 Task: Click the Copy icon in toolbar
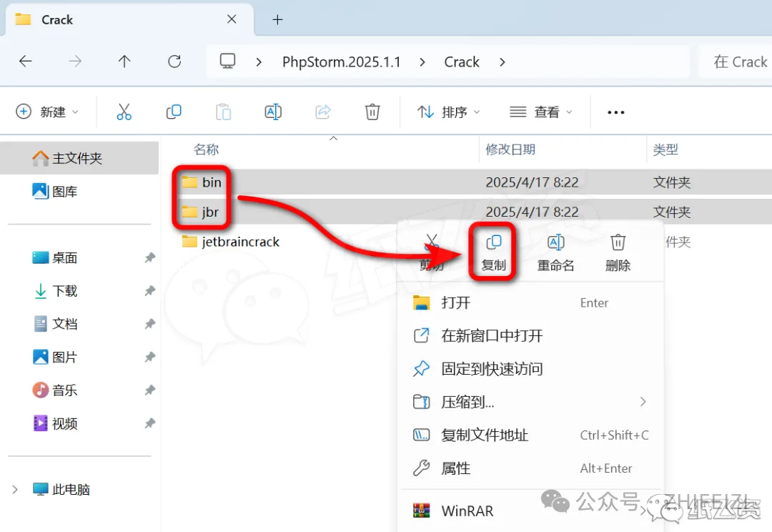[x=174, y=112]
